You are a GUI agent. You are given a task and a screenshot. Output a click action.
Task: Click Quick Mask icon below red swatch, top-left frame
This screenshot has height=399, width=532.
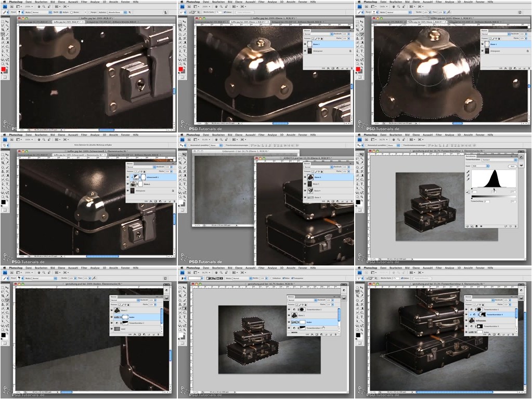pos(5,76)
